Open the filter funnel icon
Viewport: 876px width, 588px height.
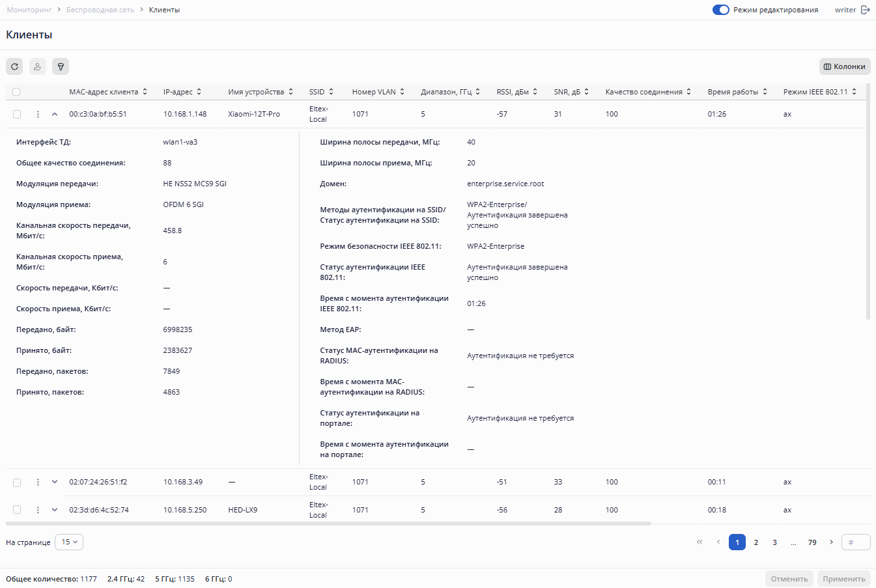[61, 66]
